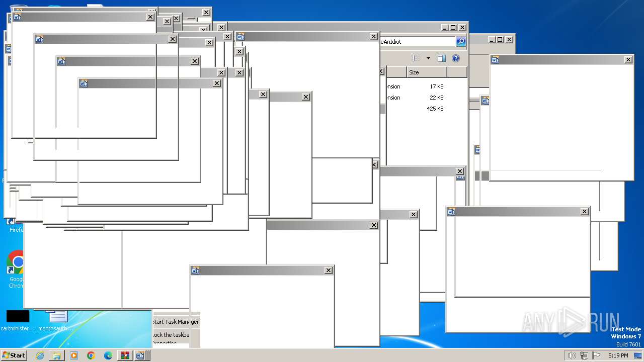This screenshot has height=362, width=644.
Task: Open Windows Media Player taskbar icon
Action: click(74, 355)
